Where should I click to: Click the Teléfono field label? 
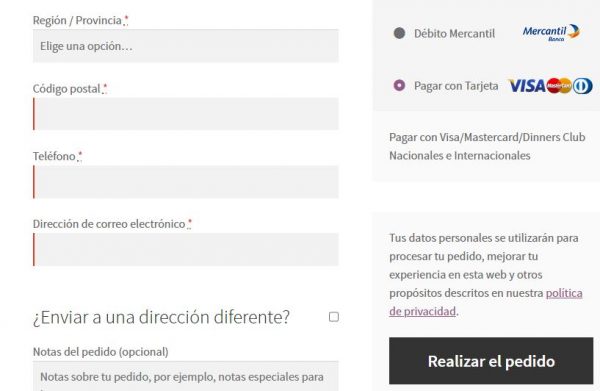[x=54, y=156]
